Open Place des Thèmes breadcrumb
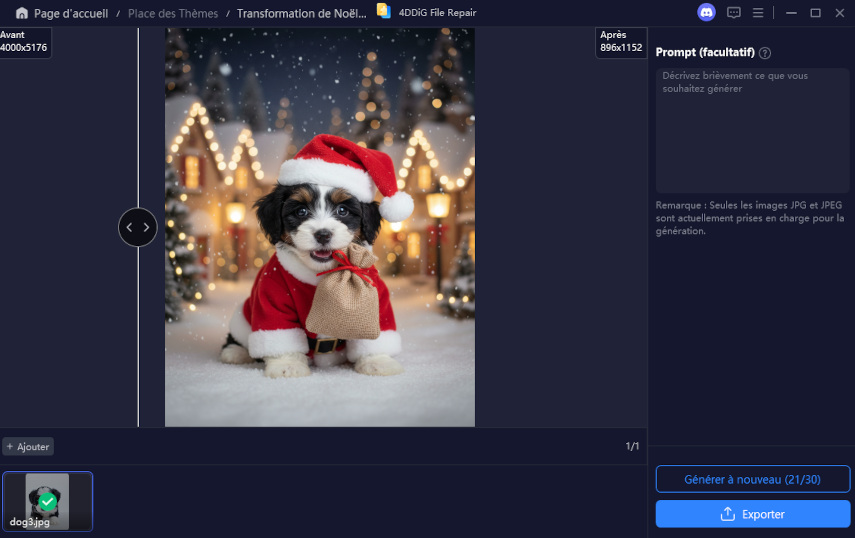The width and height of the screenshot is (855, 538). click(x=173, y=13)
